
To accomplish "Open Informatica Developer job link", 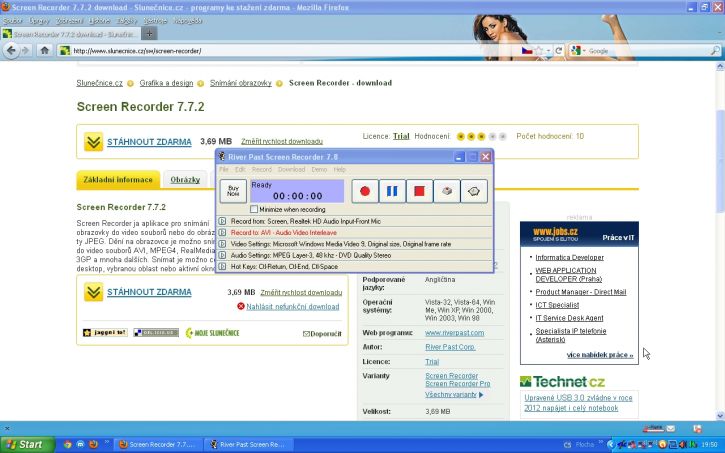I will (570, 257).
